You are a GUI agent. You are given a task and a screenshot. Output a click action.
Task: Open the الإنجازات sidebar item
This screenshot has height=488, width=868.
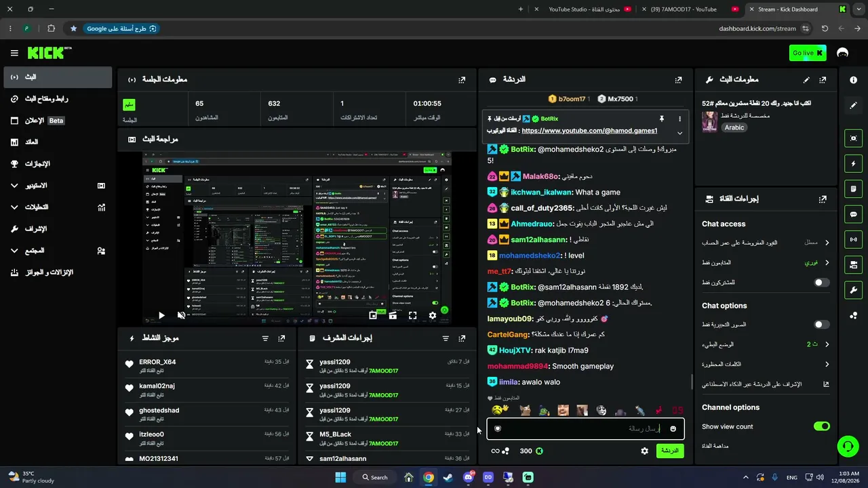click(58, 164)
